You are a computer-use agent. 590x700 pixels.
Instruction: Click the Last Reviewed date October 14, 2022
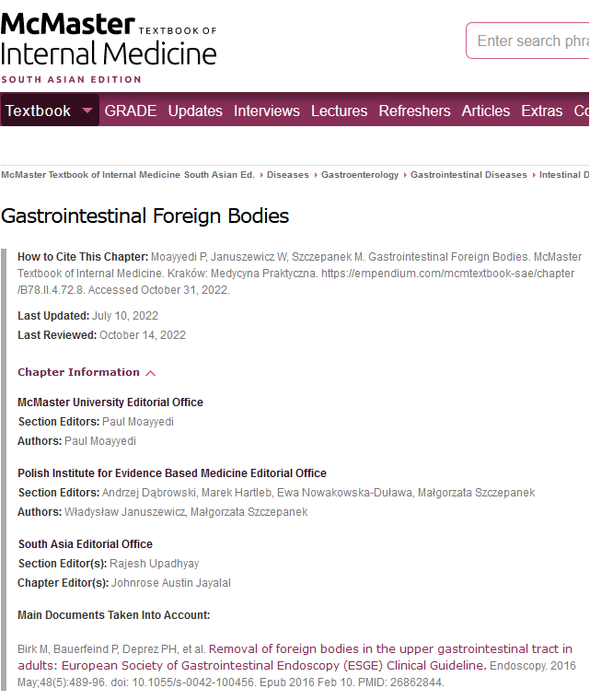(x=143, y=335)
